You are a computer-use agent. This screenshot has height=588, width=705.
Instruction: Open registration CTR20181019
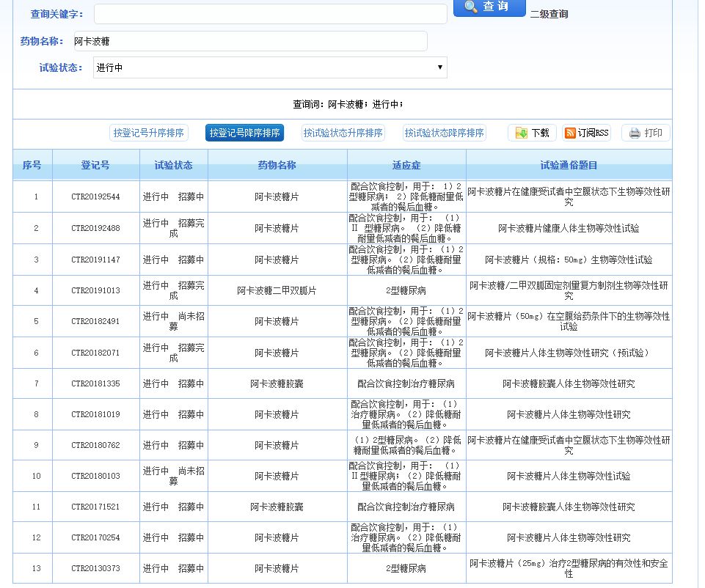tap(95, 414)
